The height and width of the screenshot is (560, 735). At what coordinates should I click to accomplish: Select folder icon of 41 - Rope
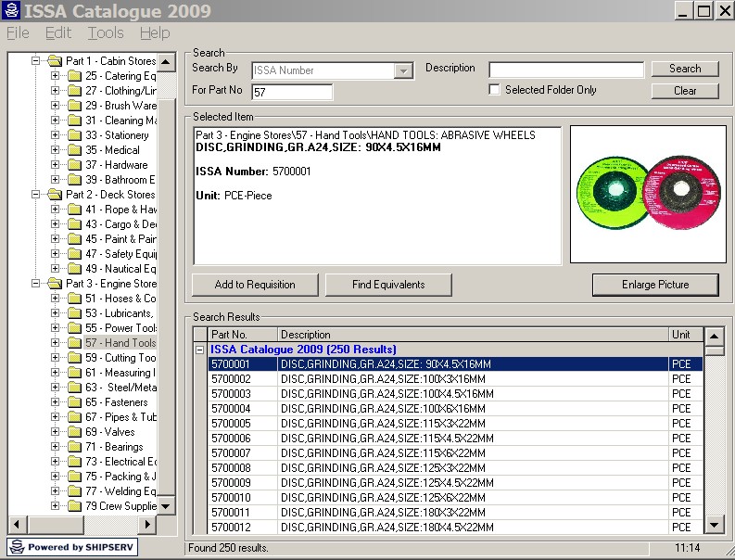pos(74,210)
